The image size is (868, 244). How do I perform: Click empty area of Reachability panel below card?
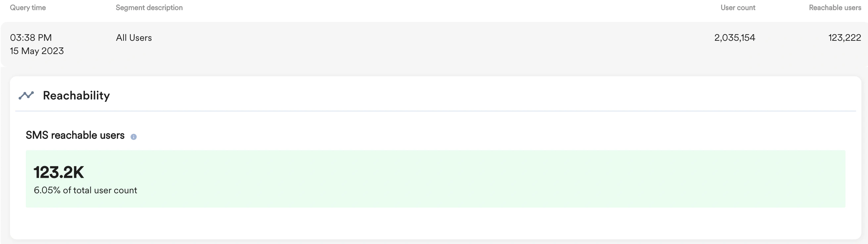point(435,223)
